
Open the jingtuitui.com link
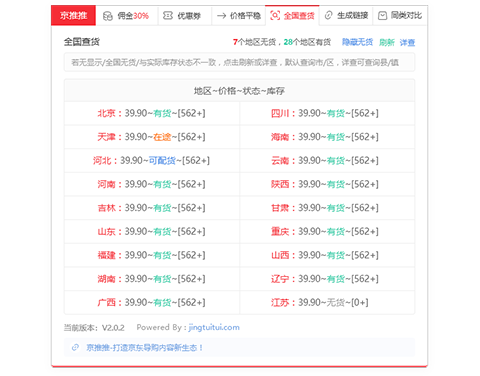point(214,327)
